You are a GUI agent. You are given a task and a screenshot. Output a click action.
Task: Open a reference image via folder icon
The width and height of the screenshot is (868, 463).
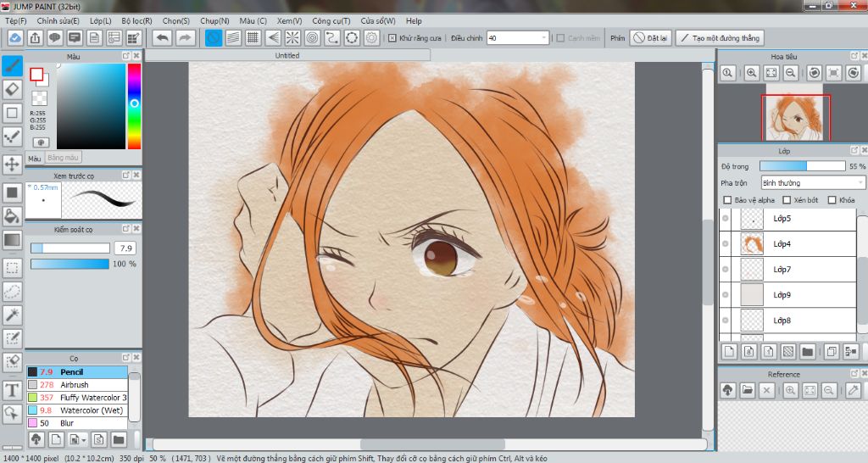748,390
